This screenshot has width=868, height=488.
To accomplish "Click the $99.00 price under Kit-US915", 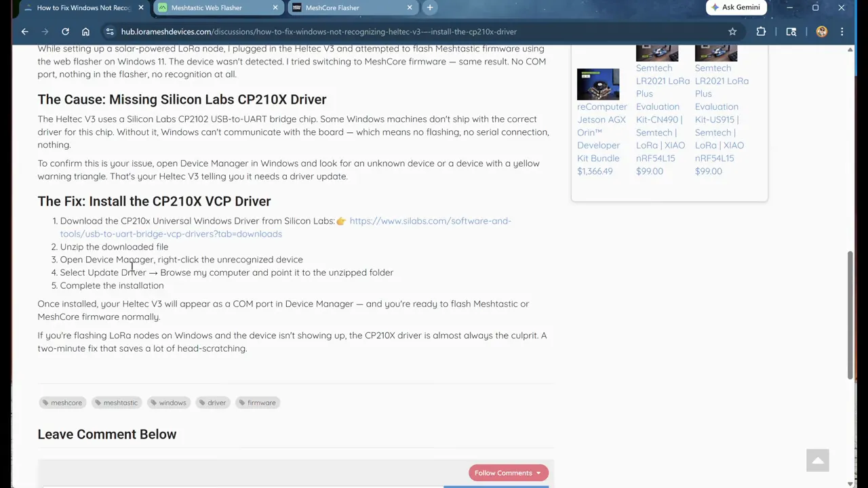I will (x=709, y=171).
